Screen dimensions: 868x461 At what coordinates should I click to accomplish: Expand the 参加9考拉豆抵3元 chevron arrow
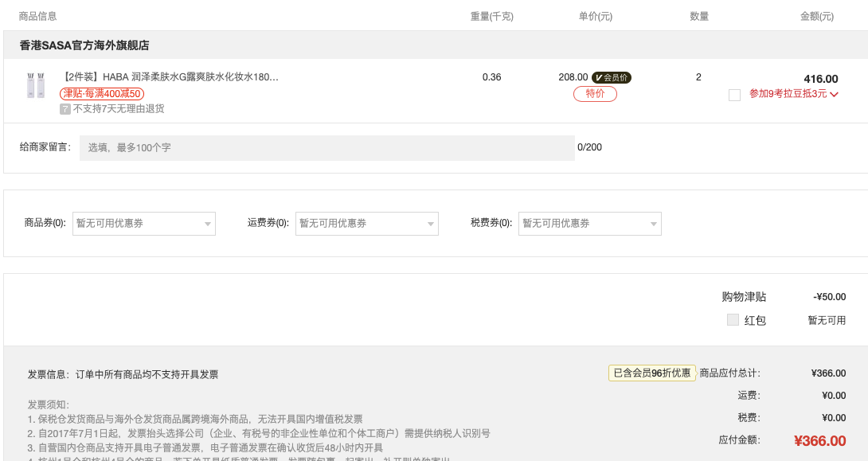(x=835, y=95)
